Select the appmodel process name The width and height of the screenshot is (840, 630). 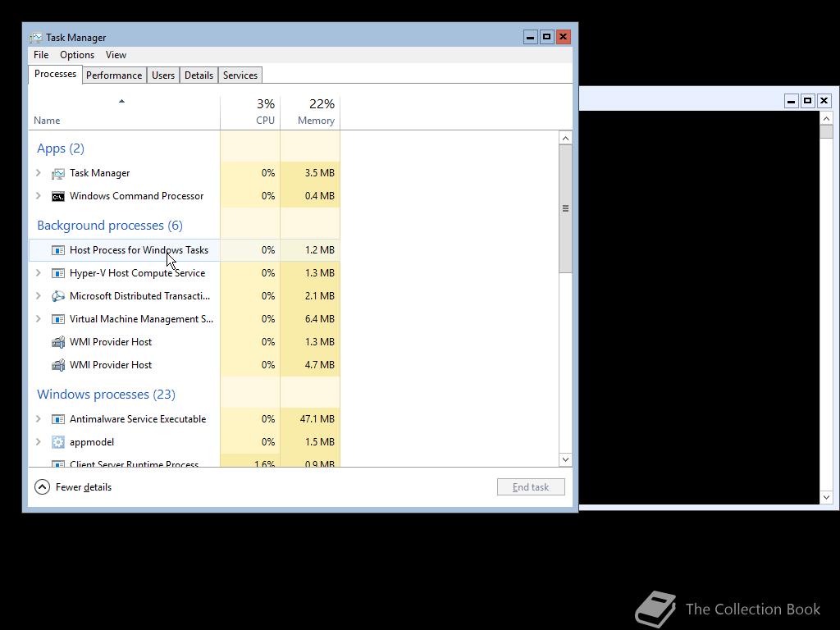(x=92, y=442)
